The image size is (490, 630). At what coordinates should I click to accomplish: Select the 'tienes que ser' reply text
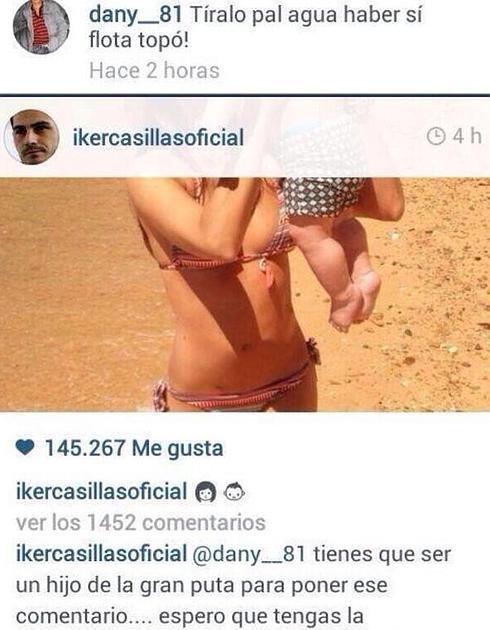coord(382,554)
